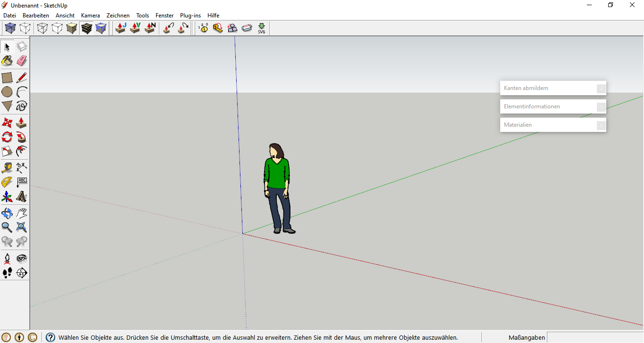
Task: Toggle X-ray face style
Action: click(x=10, y=28)
